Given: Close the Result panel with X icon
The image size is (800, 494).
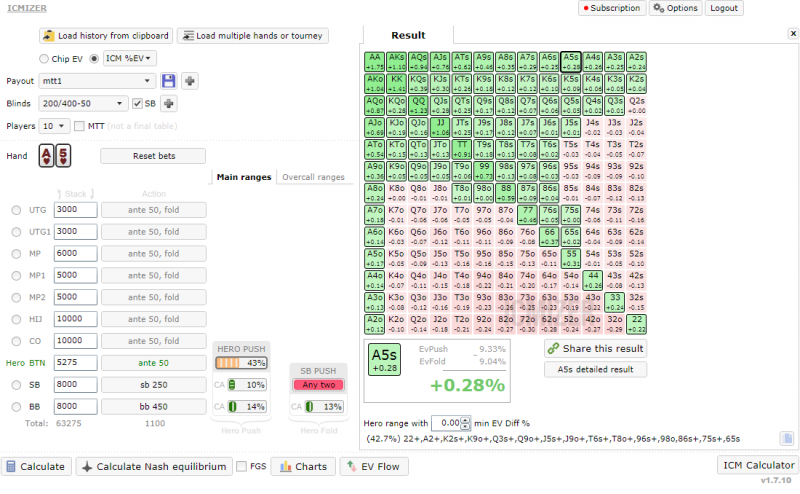Looking at the screenshot, I should coord(793,34).
